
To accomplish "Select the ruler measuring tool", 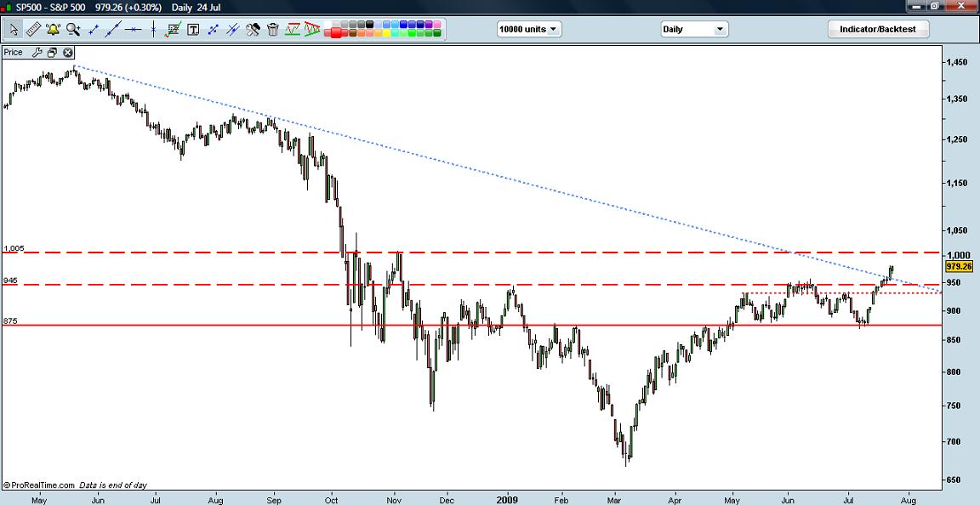I will (33, 29).
